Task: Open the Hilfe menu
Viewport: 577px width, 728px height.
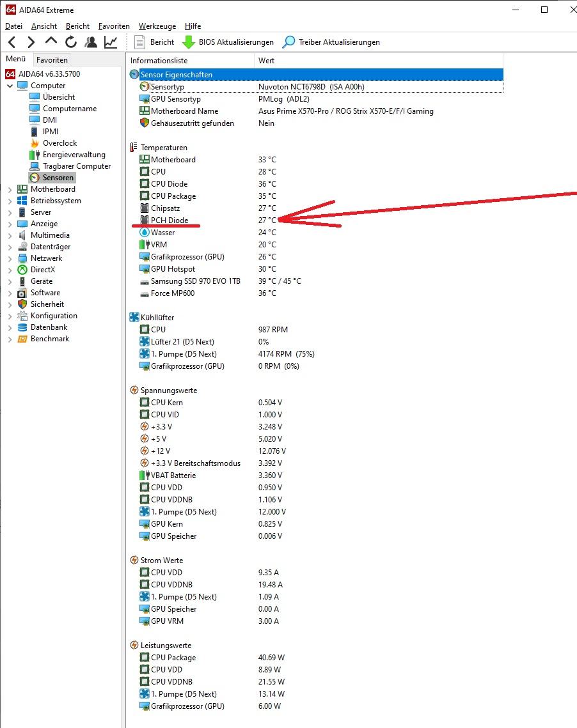Action: (x=193, y=26)
